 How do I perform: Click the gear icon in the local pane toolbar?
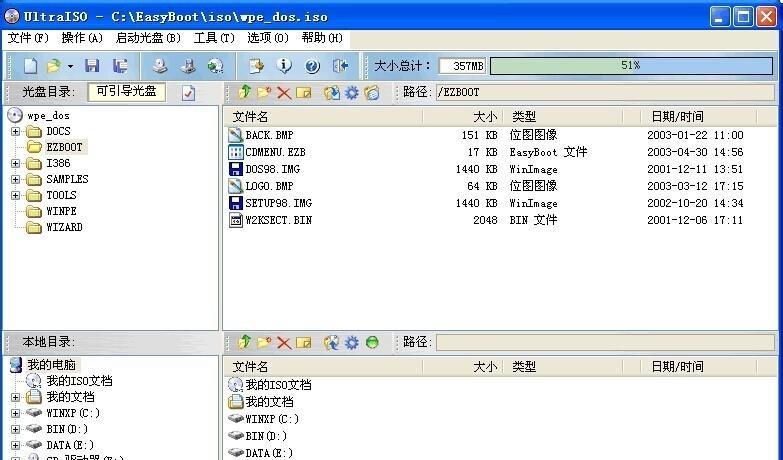[x=352, y=343]
